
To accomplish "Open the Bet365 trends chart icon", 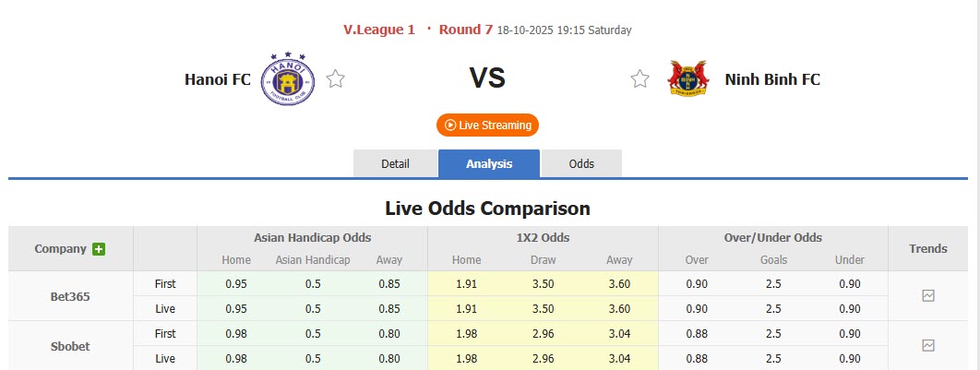I will (x=928, y=296).
